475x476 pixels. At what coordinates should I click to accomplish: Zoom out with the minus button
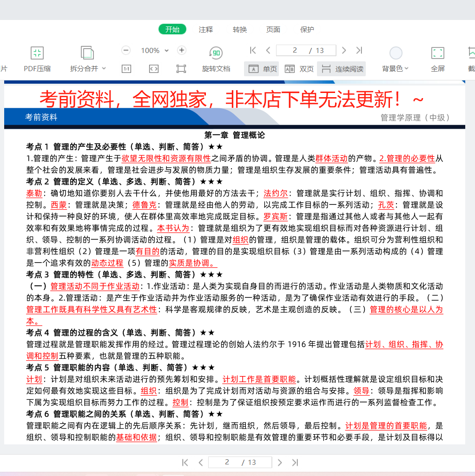[126, 50]
